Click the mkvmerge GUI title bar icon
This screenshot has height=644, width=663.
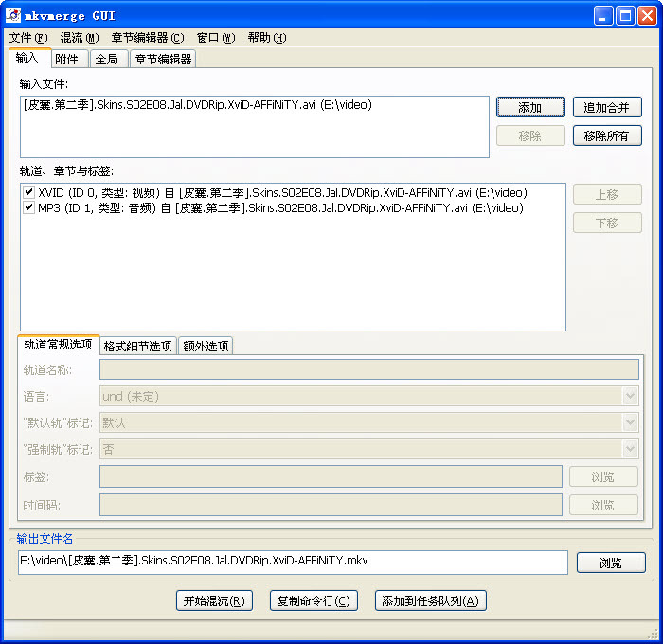click(13, 15)
